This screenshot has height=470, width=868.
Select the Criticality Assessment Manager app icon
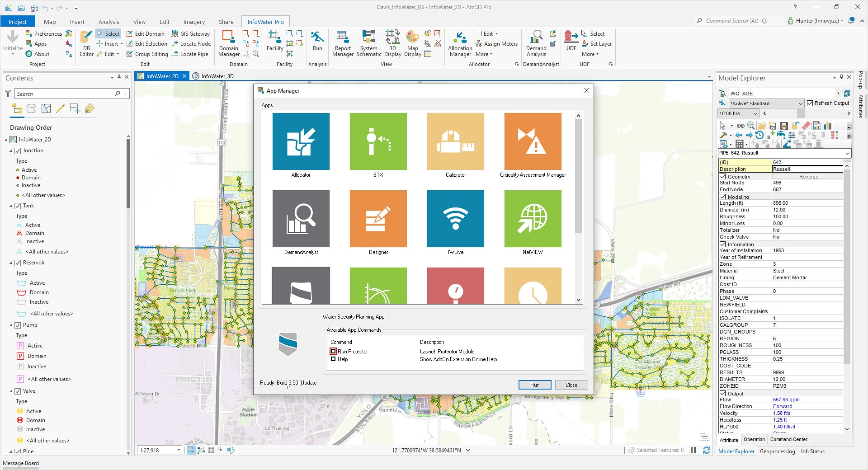point(533,141)
